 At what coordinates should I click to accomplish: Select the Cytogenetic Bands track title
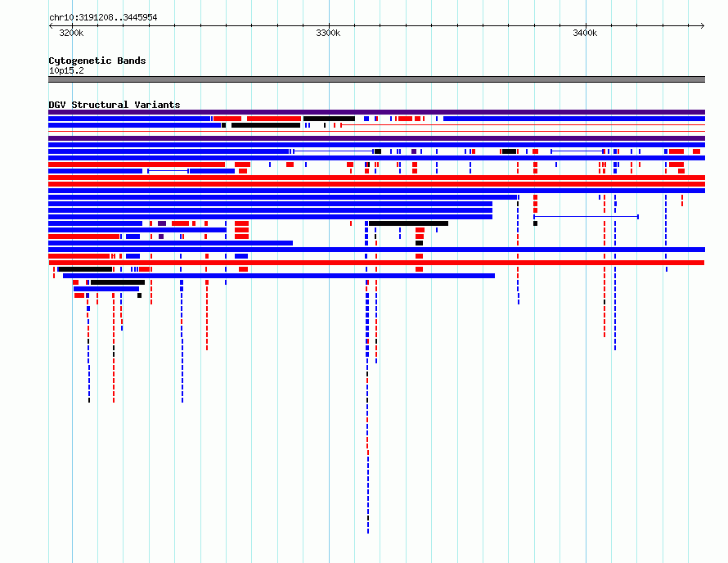point(97,61)
